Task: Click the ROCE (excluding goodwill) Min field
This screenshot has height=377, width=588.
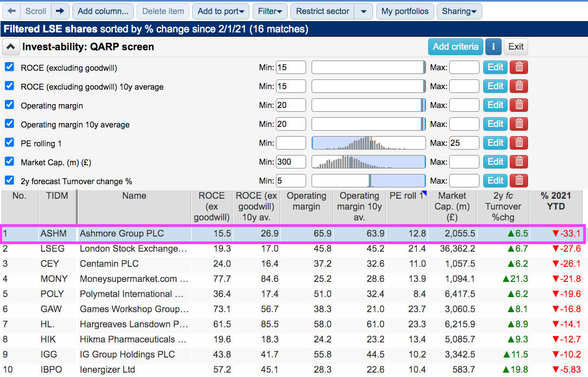Action: 291,68
